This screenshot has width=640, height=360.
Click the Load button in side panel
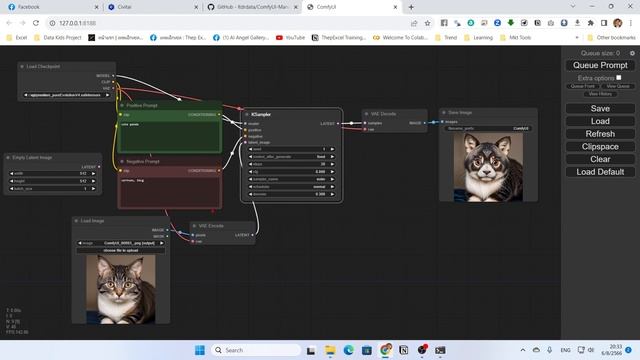click(600, 121)
